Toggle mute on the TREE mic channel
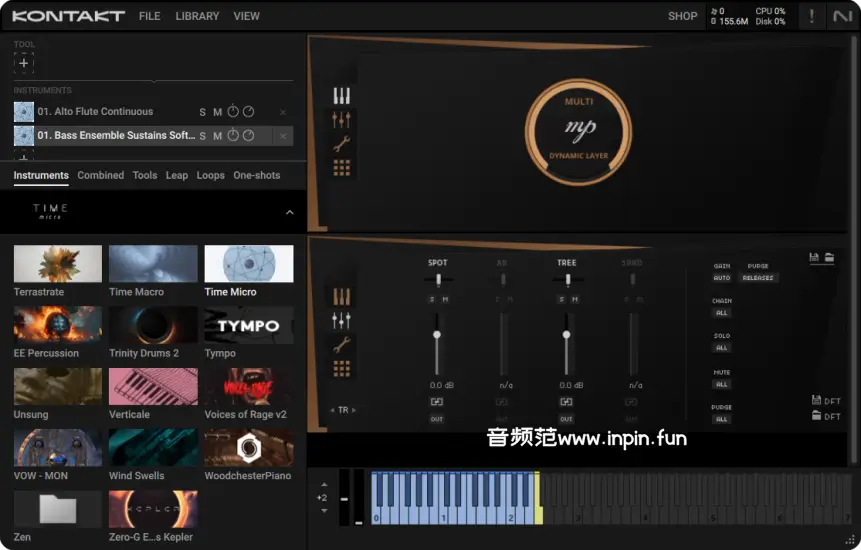Screen dimensions: 861x550 (573, 299)
